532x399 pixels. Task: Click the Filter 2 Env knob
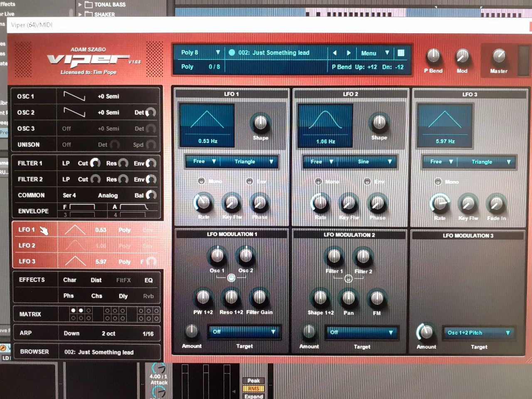(151, 179)
